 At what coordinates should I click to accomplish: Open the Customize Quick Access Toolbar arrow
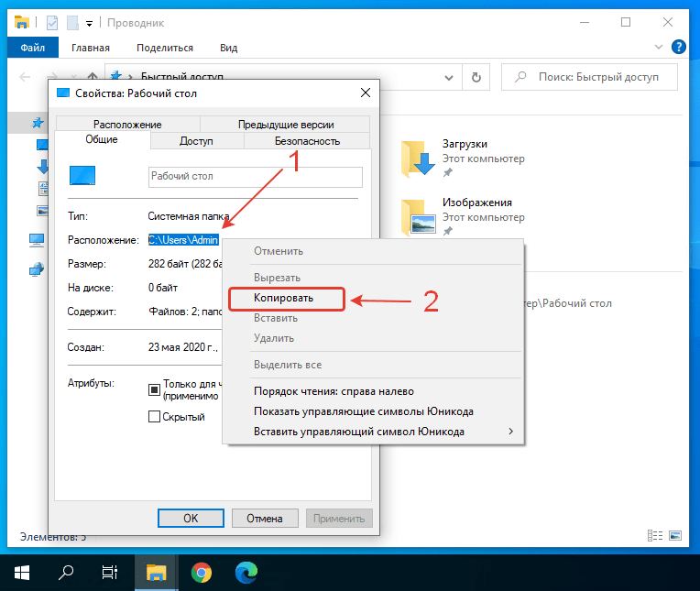click(89, 24)
